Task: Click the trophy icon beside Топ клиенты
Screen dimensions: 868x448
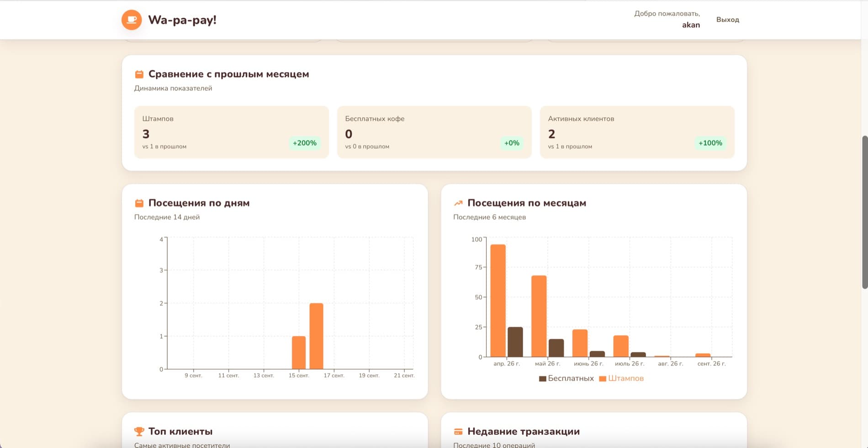Action: tap(139, 432)
